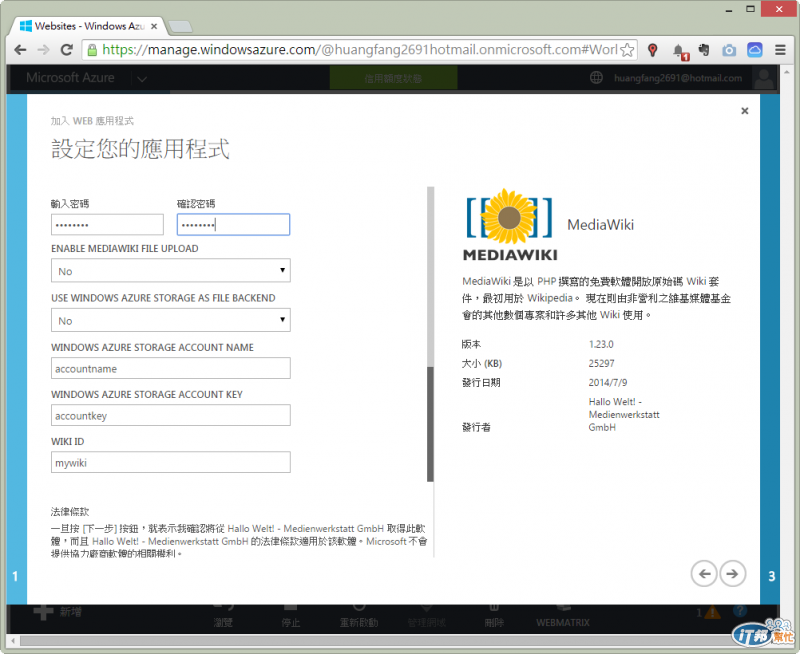Click the 刪除 delete command

point(494,616)
